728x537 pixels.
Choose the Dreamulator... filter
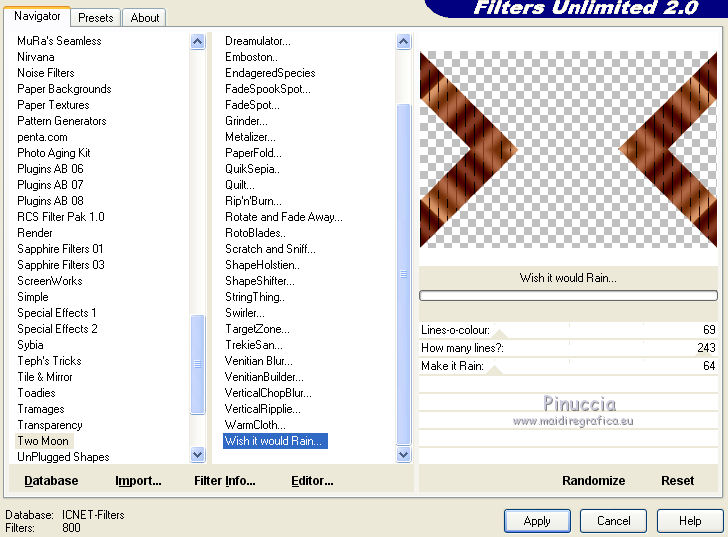pos(258,41)
